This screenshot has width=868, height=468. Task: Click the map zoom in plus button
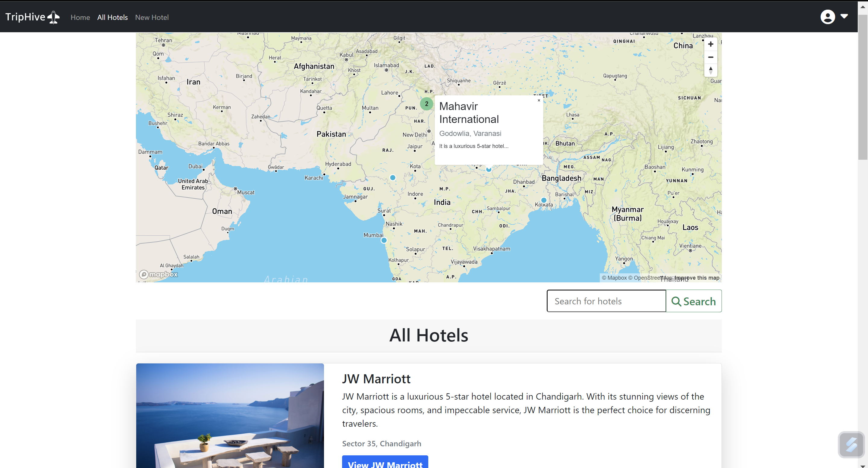710,44
